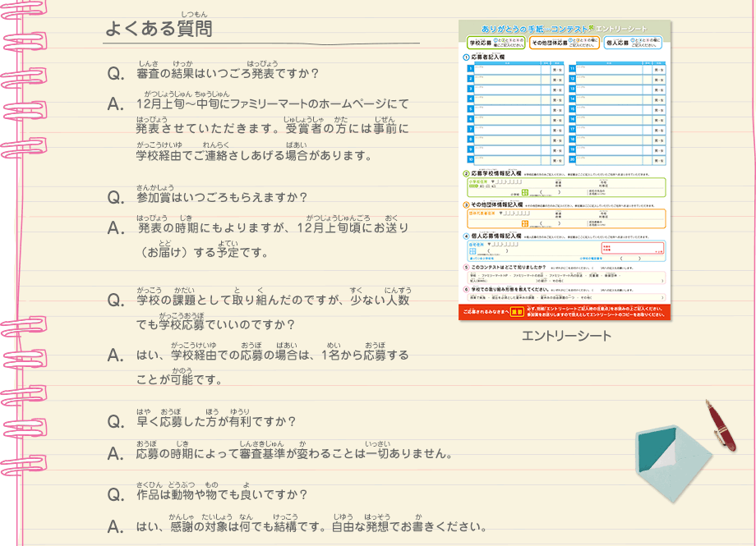The image size is (756, 546).
Task: Select the よくある質問 heading
Action: point(159,29)
